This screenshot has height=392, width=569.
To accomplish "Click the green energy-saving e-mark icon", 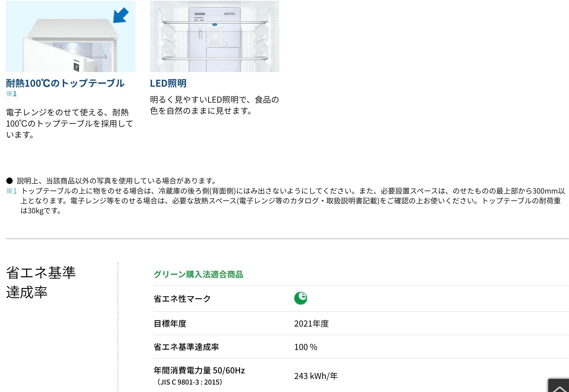I will (301, 298).
